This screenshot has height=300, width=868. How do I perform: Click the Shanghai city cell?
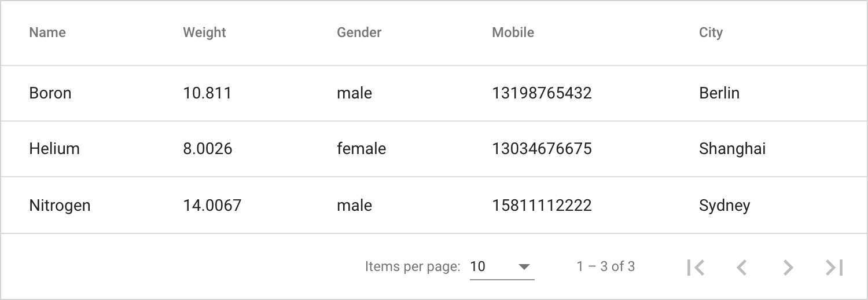click(732, 149)
